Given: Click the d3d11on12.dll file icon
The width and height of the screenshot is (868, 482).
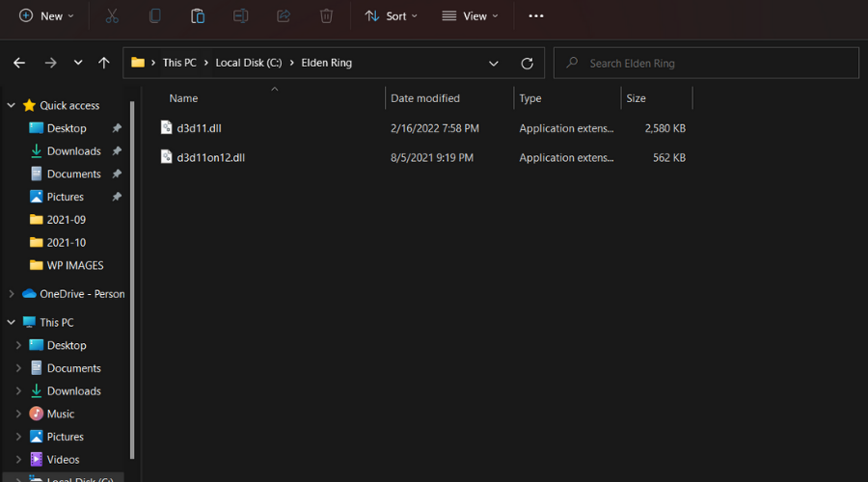Looking at the screenshot, I should point(166,157).
